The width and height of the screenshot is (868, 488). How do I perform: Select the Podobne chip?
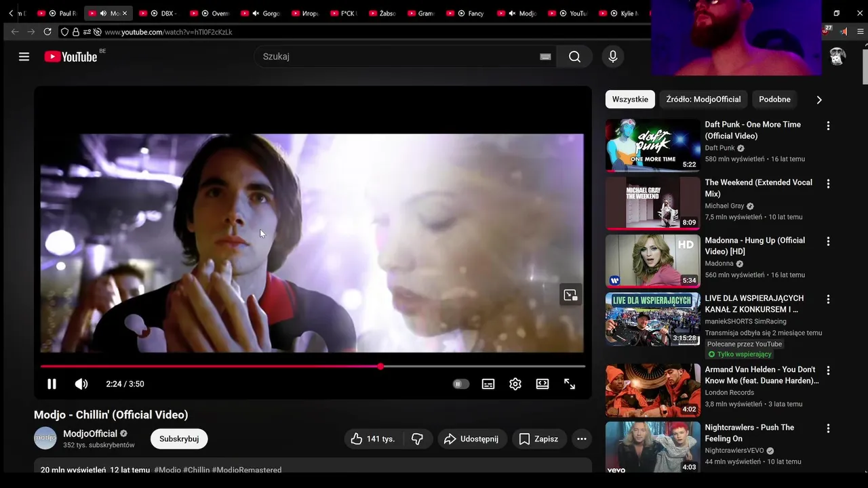(x=774, y=100)
